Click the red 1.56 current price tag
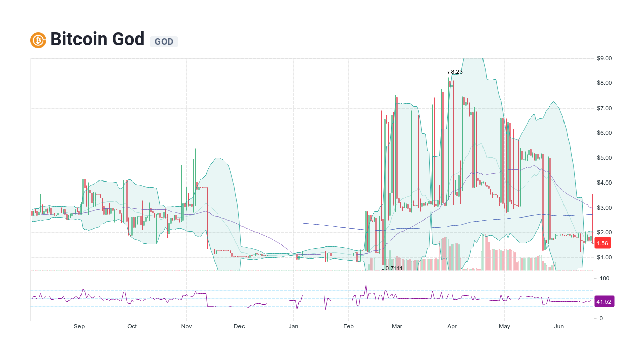 [602, 243]
